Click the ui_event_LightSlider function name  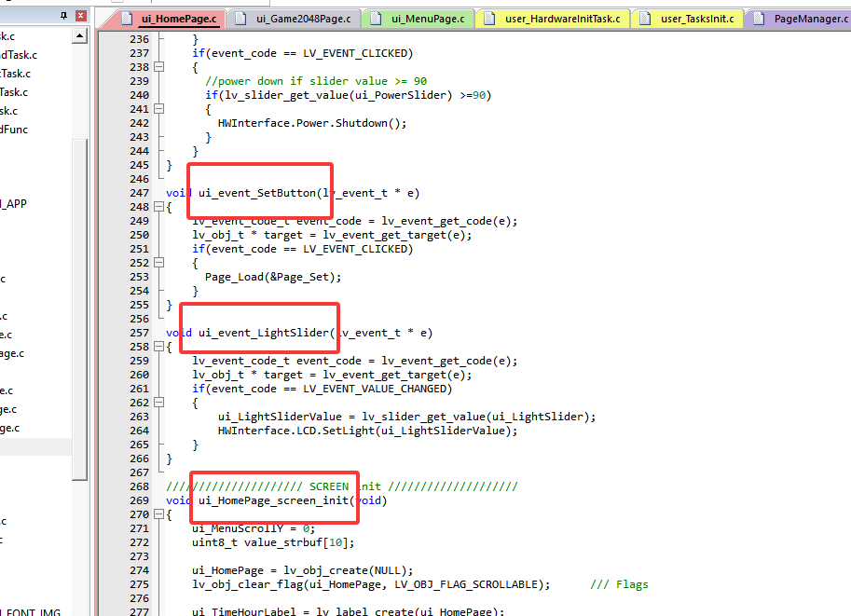point(264,333)
